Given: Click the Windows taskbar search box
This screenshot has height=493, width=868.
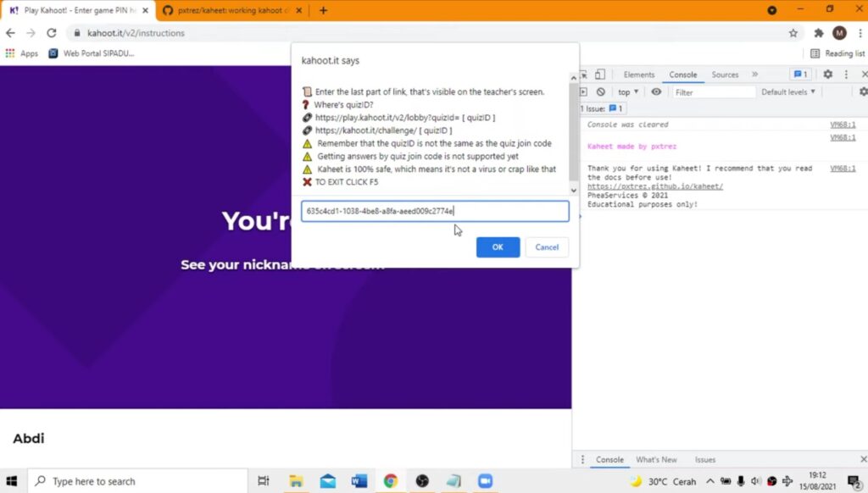Looking at the screenshot, I should (137, 481).
